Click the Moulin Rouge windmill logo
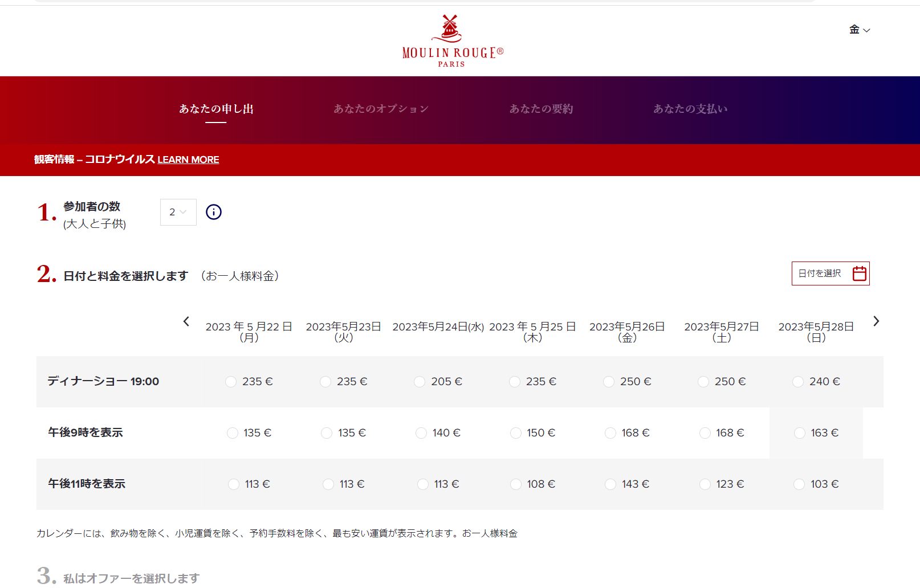Viewport: 920px width, 588px height. pyautogui.click(x=451, y=40)
